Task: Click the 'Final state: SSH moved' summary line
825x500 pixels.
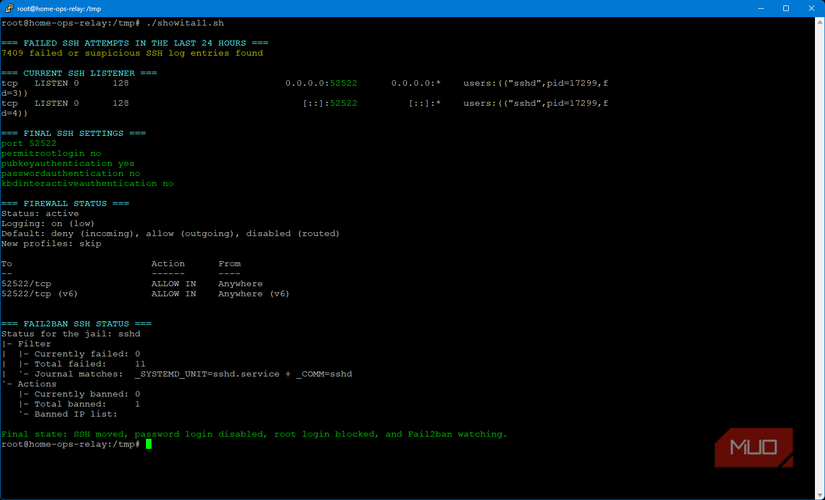Action: click(x=254, y=434)
